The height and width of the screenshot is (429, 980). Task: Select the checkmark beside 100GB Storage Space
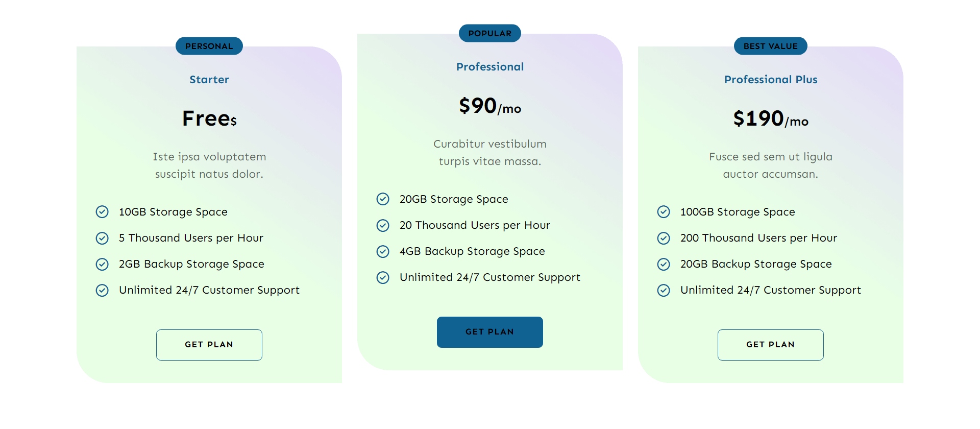[664, 212]
